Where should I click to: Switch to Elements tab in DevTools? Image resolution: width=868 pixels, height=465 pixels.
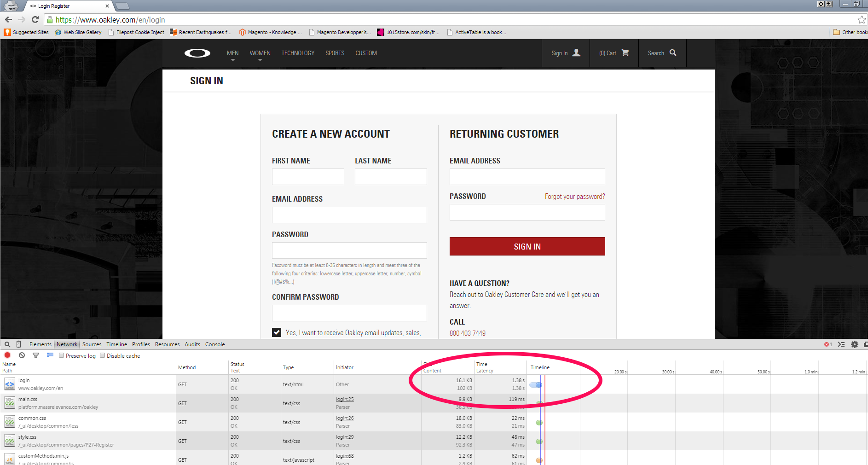point(41,344)
